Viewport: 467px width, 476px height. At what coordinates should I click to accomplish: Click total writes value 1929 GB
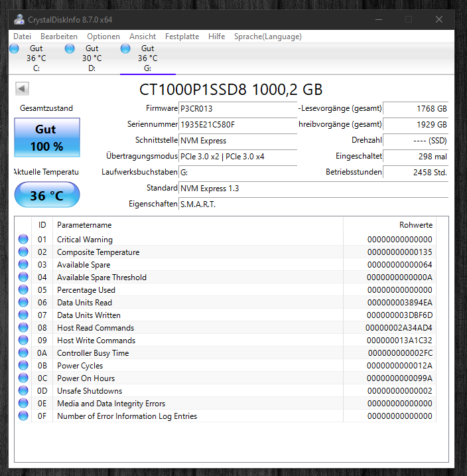point(415,124)
